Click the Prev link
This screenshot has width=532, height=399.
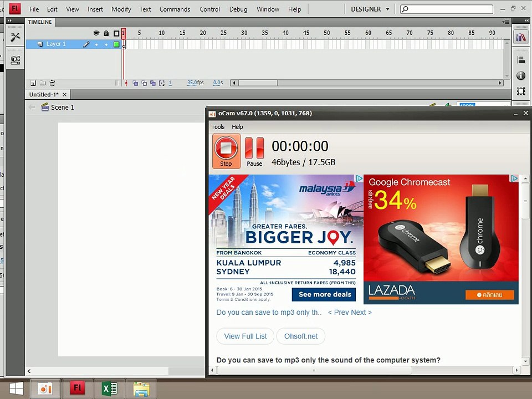[x=338, y=313]
